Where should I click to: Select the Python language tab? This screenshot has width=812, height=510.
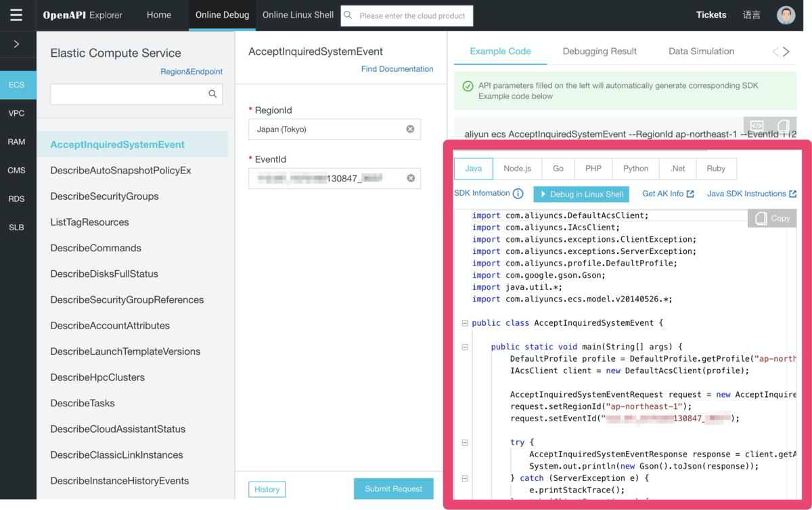click(635, 169)
